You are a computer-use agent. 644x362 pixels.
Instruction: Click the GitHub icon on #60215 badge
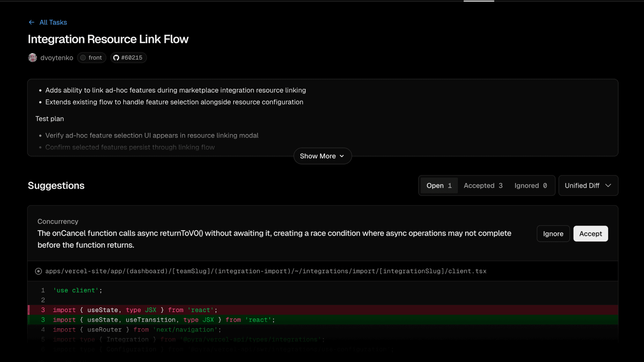coord(116,58)
